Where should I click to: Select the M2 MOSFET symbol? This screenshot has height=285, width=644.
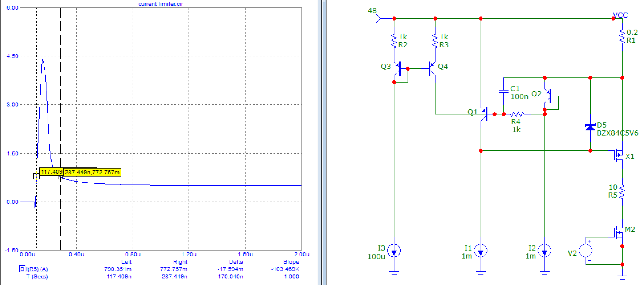point(618,233)
